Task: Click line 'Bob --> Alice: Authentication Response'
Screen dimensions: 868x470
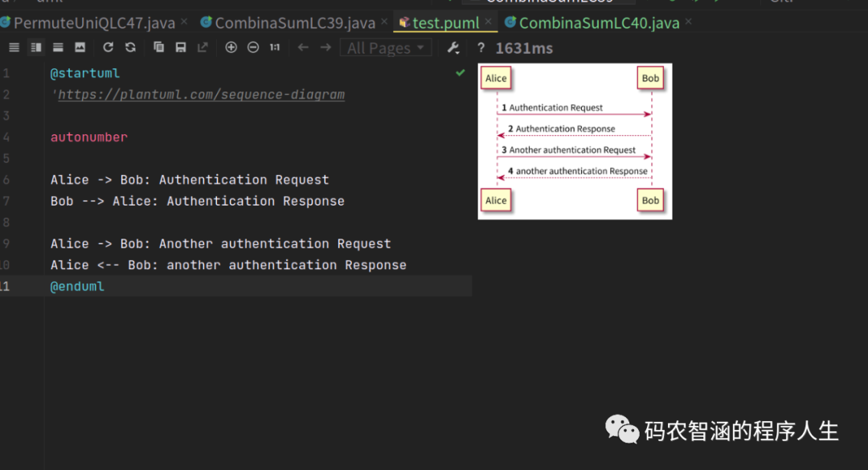Action: [x=198, y=202]
